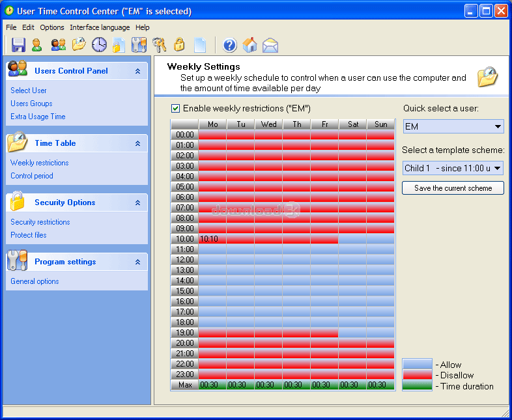Click the Program settings tools icon
Viewport: 512px width, 420px height.
(x=17, y=260)
